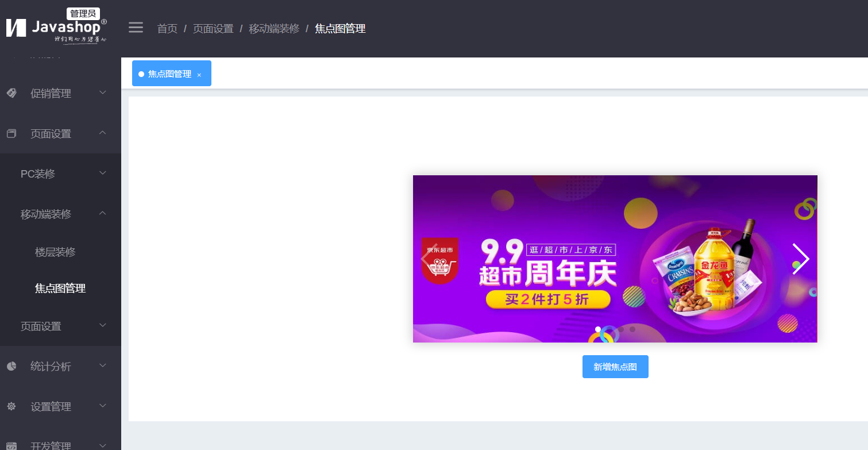Click the 促销管理 tag icon
The height and width of the screenshot is (450, 868).
(11, 93)
